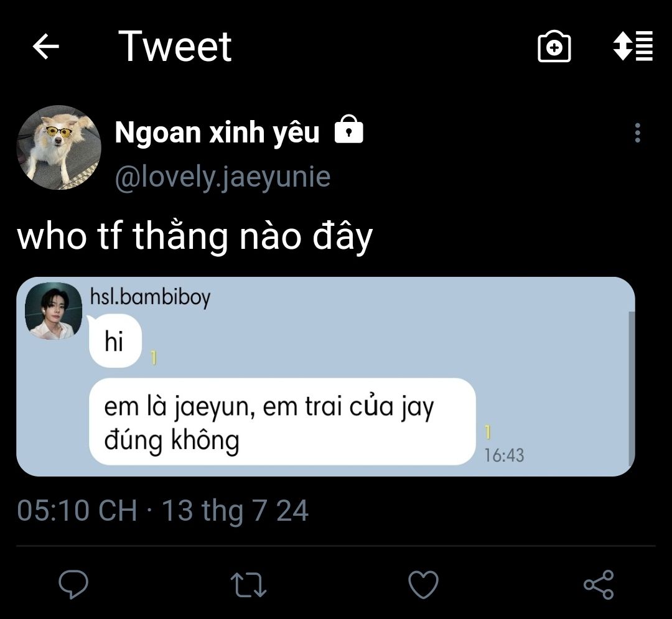This screenshot has width=672, height=619.
Task: Tap the 'hi' message bubble
Action: (x=115, y=341)
